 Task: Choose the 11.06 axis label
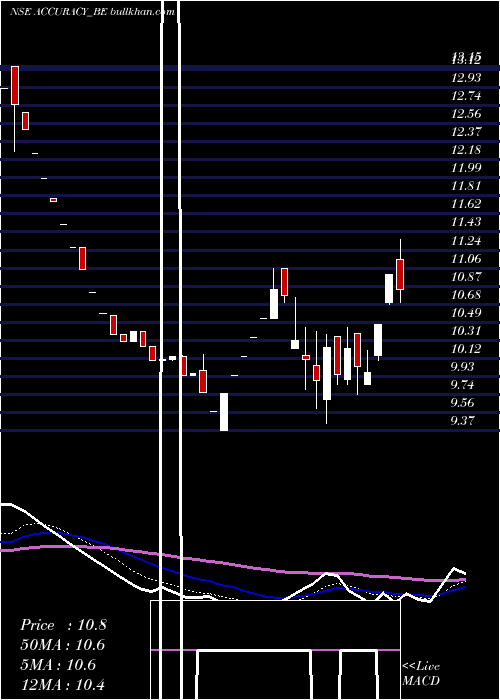(x=466, y=258)
